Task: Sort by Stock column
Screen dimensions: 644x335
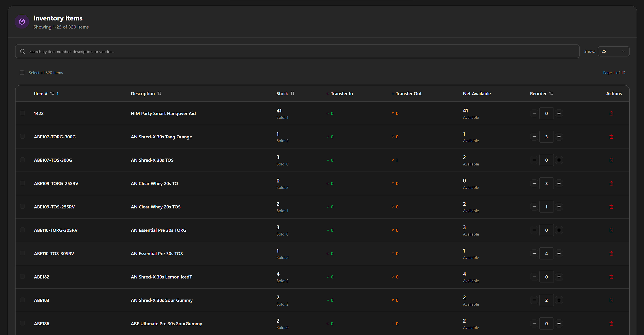Action: (285, 93)
